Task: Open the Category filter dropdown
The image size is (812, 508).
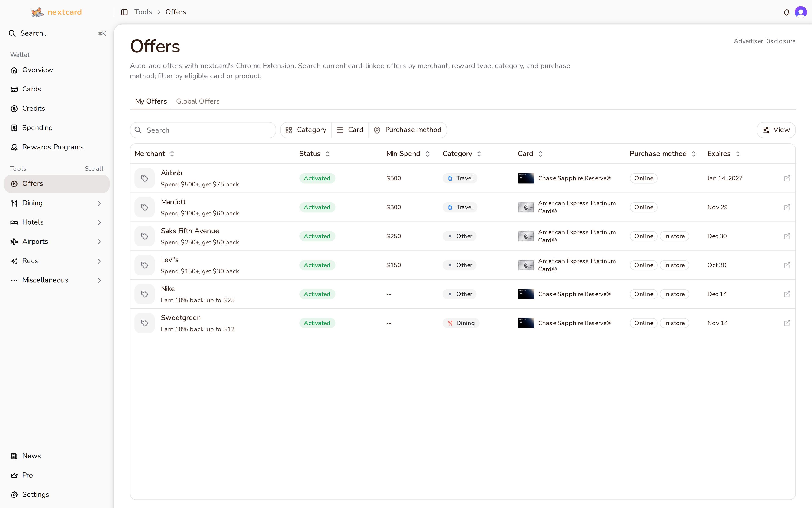Action: click(x=306, y=130)
